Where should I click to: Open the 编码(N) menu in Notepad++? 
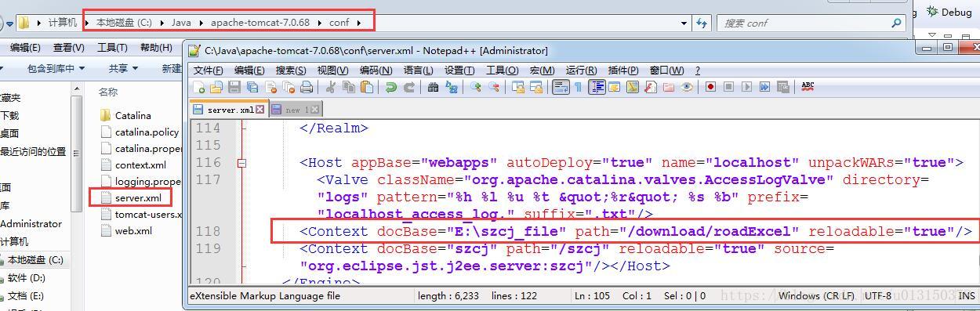point(376,71)
